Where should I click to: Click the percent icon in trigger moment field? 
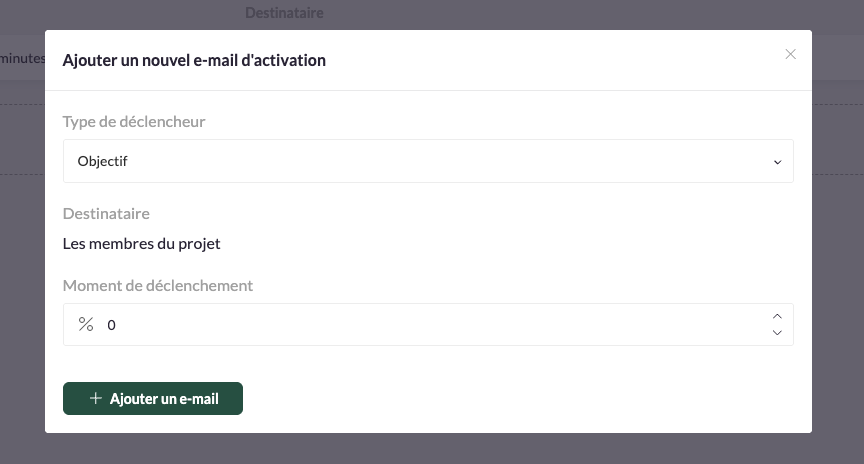[86, 324]
